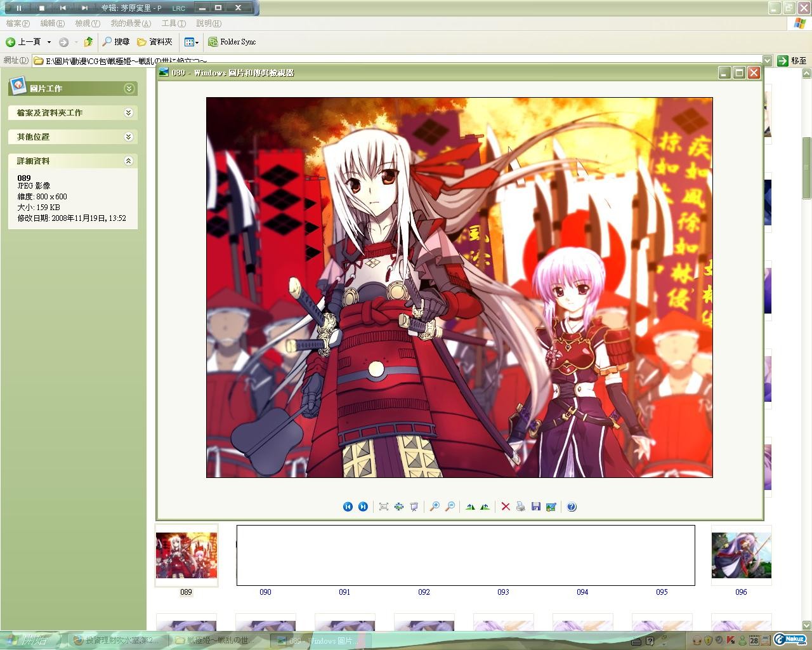812x650 pixels.
Task: Zoom out with the magnifier minus icon
Action: (x=450, y=507)
